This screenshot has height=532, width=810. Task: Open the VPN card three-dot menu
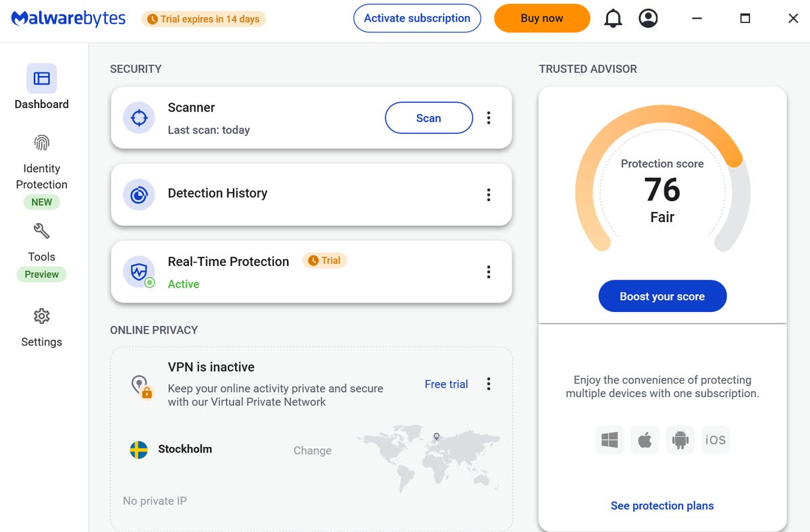point(489,384)
